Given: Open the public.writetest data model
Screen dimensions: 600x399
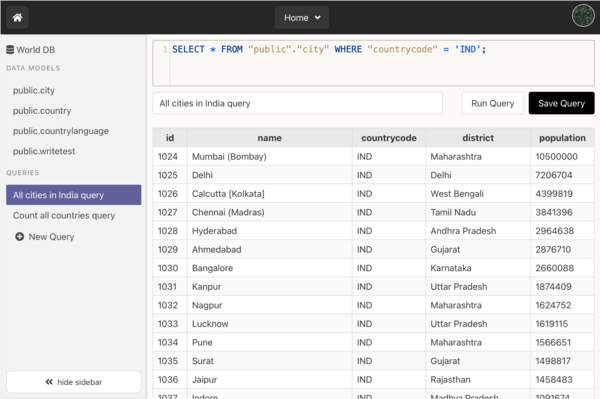Looking at the screenshot, I should coord(44,151).
